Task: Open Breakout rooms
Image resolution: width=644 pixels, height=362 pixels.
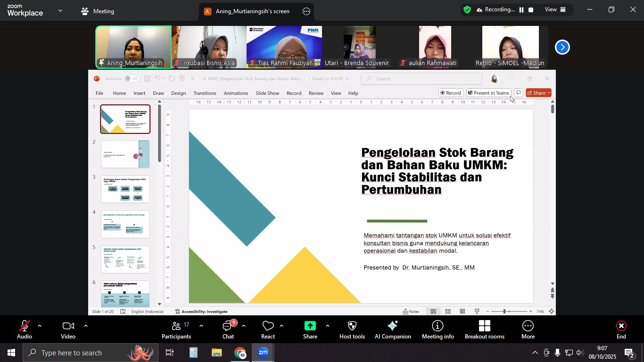Action: click(484, 329)
